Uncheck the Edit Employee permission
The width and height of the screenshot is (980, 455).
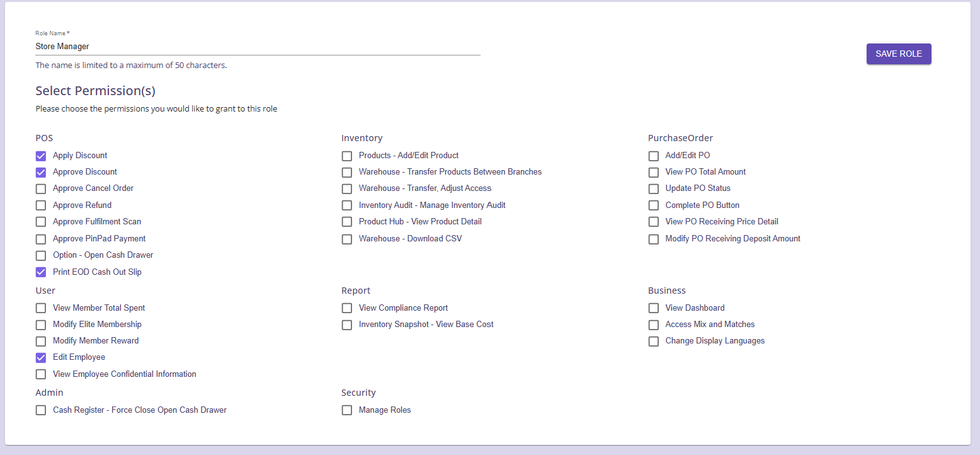pos(41,358)
